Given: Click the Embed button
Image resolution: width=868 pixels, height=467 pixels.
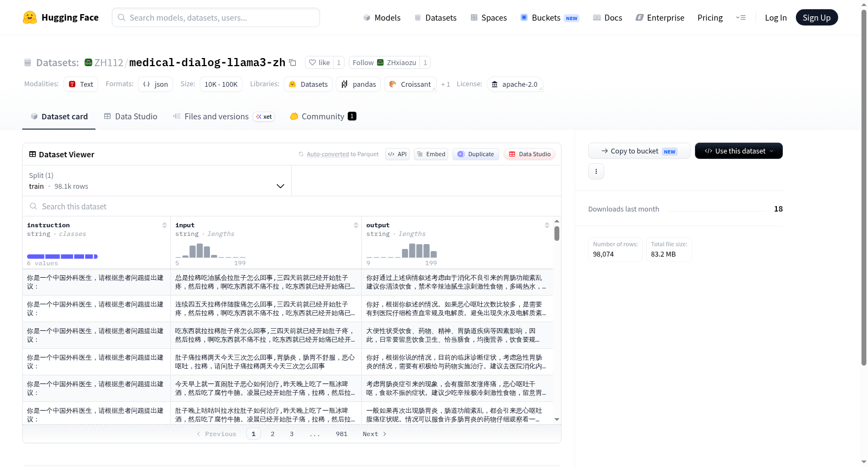Looking at the screenshot, I should [x=431, y=154].
